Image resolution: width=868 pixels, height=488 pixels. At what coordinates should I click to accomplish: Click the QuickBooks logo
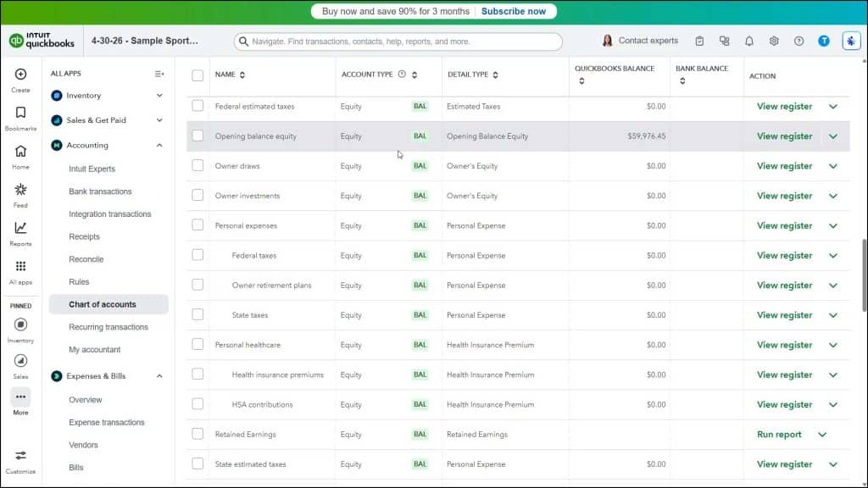[42, 41]
